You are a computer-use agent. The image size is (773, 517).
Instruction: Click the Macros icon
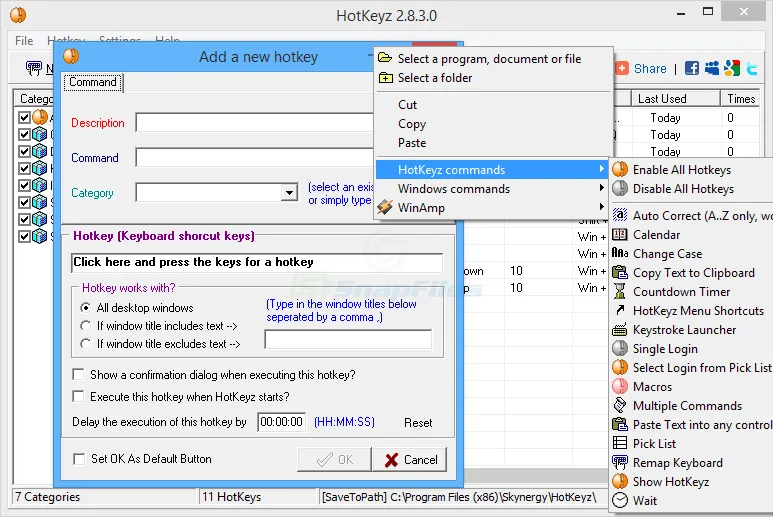620,386
